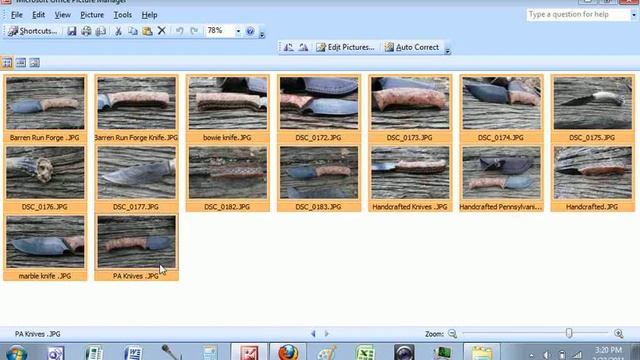Click the Zoom slider handle
Image resolution: width=640 pixels, height=360 pixels.
[569, 333]
